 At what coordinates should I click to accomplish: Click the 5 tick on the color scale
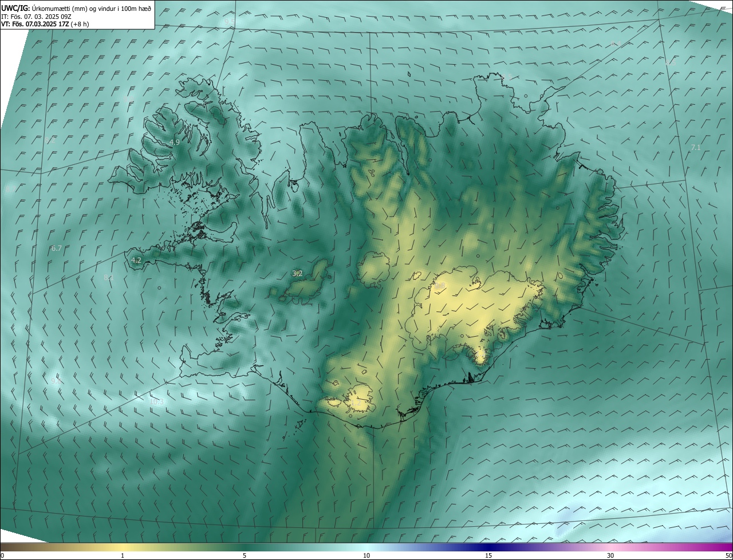click(x=245, y=555)
